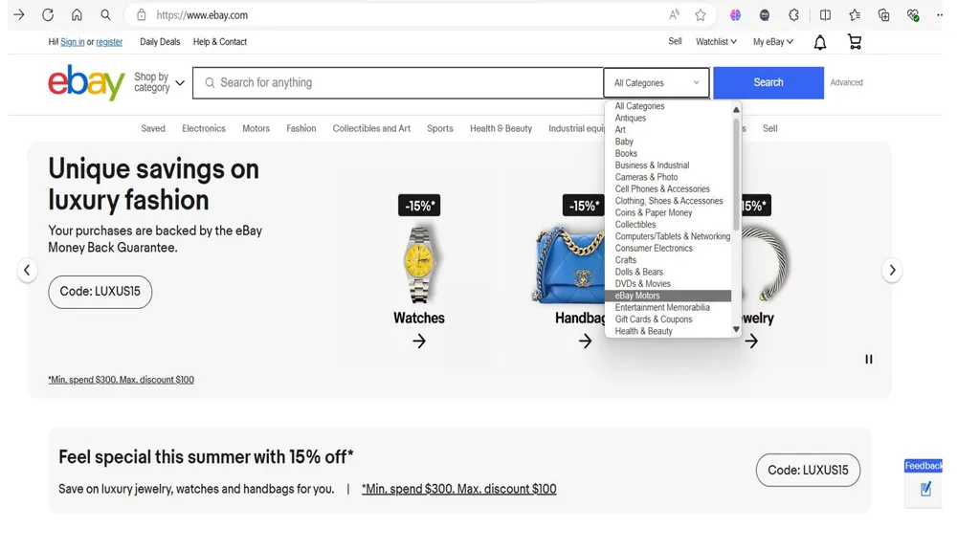Select Coins & Paper Money option
The image size is (980, 550).
click(653, 213)
